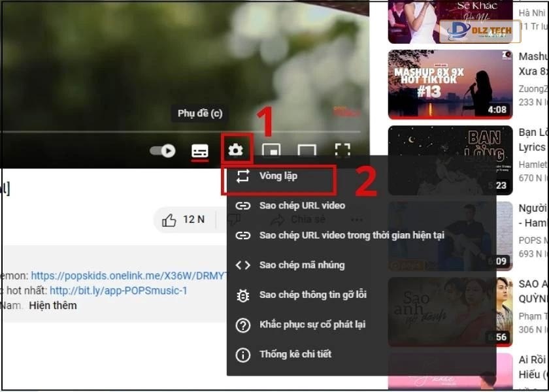Switch to theater mode icon
This screenshot has width=549, height=392.
pyautogui.click(x=307, y=150)
